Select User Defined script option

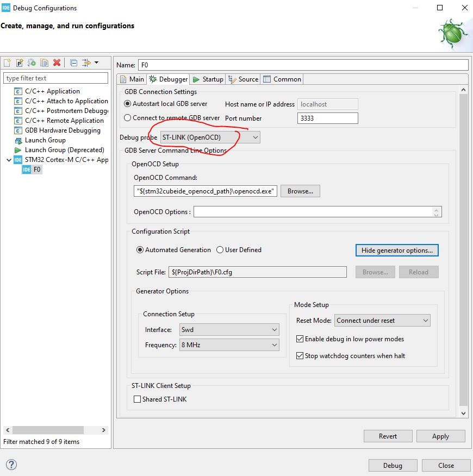pyautogui.click(x=239, y=250)
